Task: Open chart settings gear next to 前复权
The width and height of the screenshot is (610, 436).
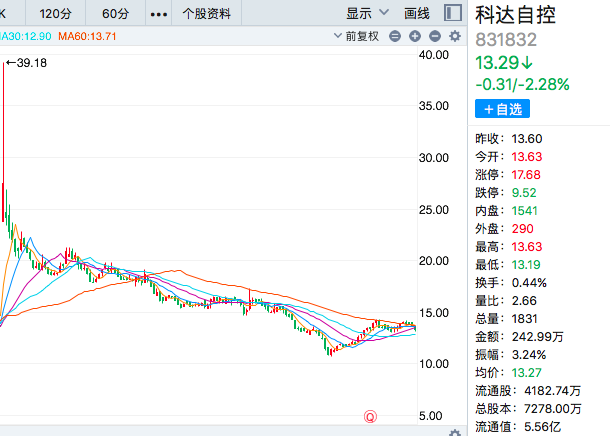Action: 455,36
